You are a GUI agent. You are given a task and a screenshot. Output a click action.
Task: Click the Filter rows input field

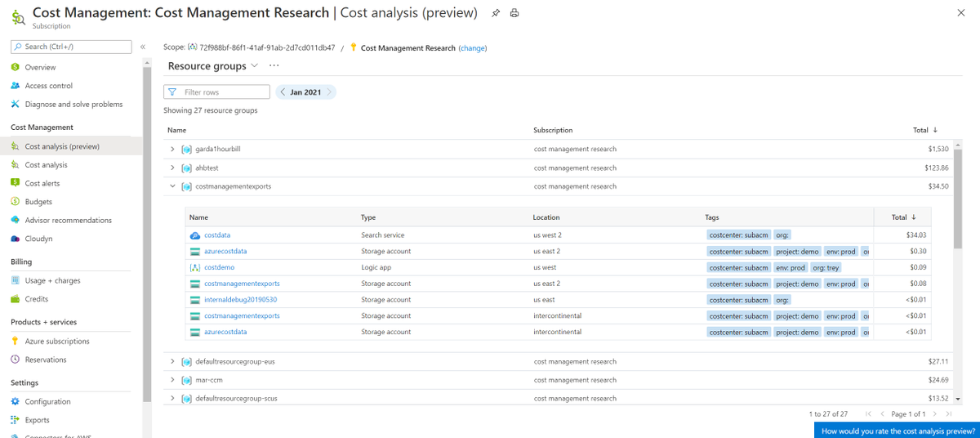(x=216, y=92)
